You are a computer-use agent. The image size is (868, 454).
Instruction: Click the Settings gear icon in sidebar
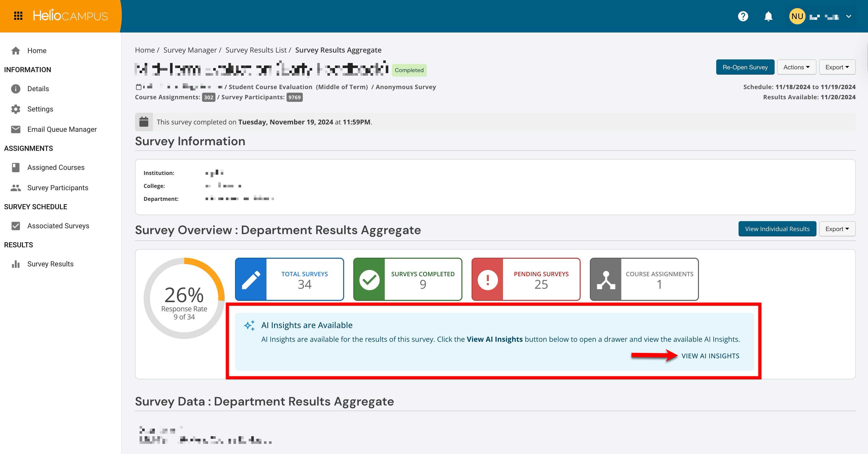(x=15, y=109)
